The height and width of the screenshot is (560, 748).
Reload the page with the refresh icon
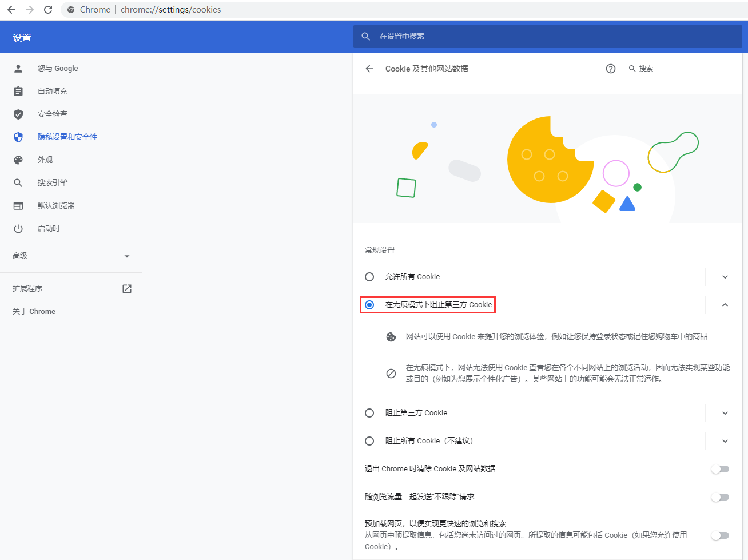[x=48, y=10]
